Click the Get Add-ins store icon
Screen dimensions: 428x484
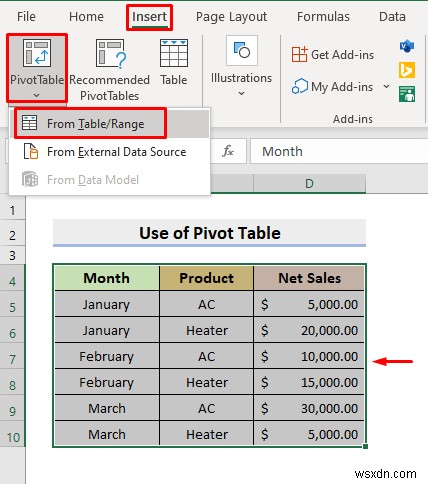299,54
